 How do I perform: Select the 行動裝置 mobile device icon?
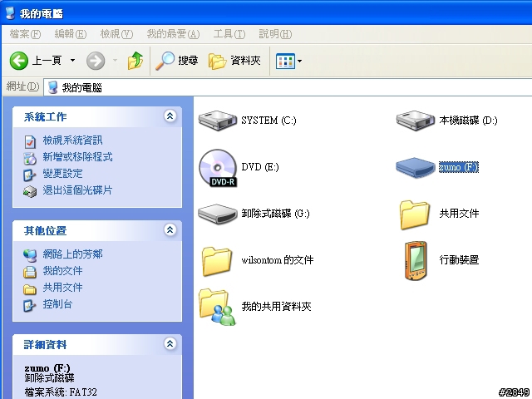416,260
